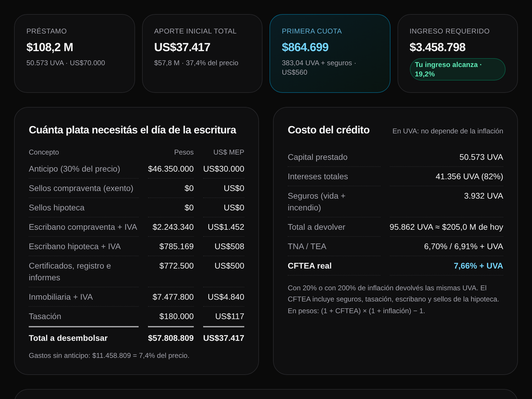Click the '3.932 UVA' seguros value

484,196
